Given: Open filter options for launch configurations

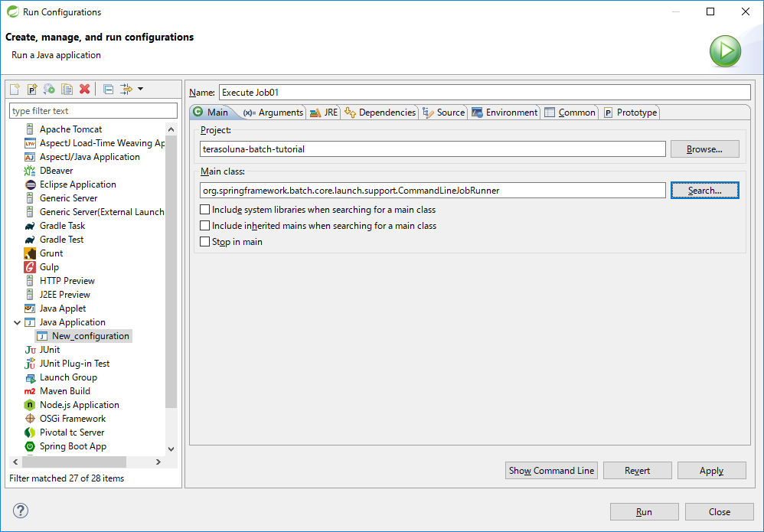Looking at the screenshot, I should (x=125, y=89).
